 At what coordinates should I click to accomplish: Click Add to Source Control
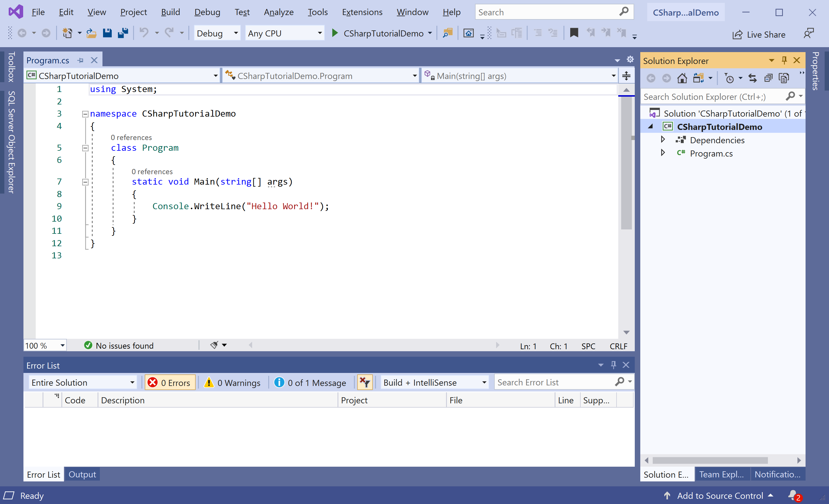point(720,496)
